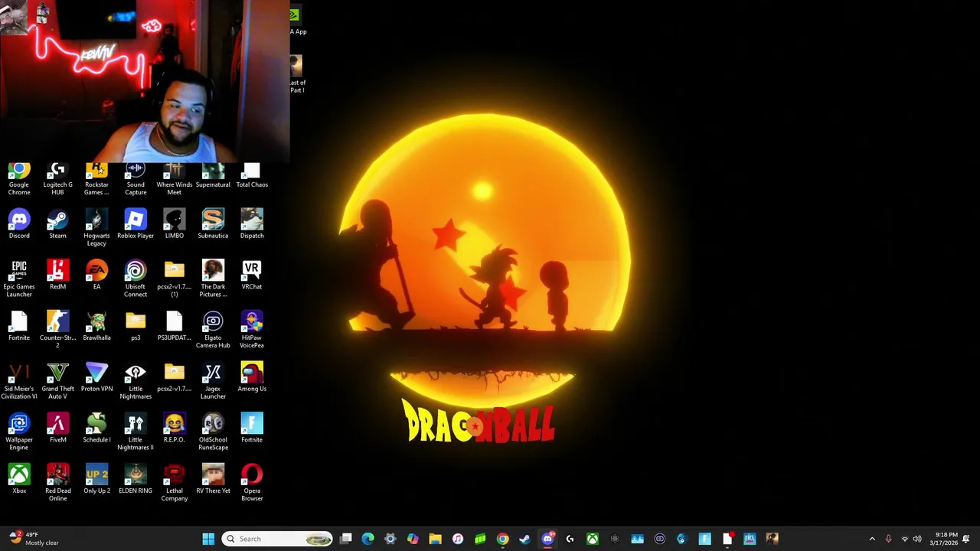Viewport: 980px width, 551px height.
Task: Open the Elgato Camera Hub icon
Action: click(213, 330)
